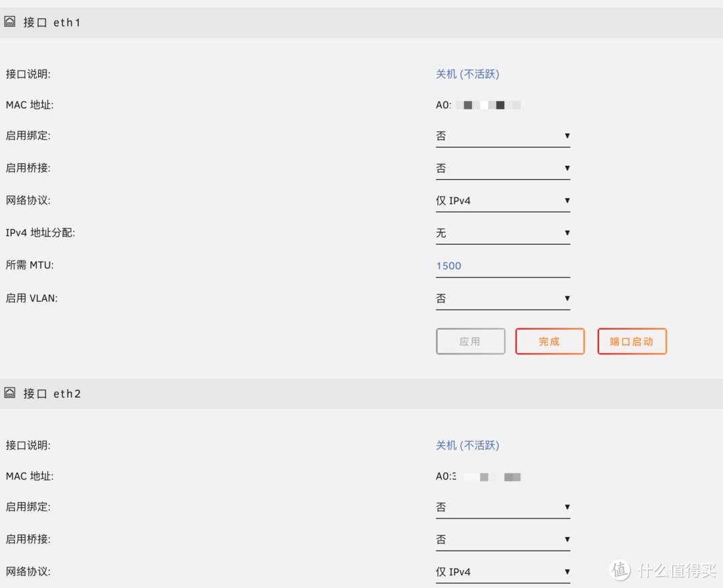Open the 启用桥接 dropdown for eth1

[x=503, y=167]
